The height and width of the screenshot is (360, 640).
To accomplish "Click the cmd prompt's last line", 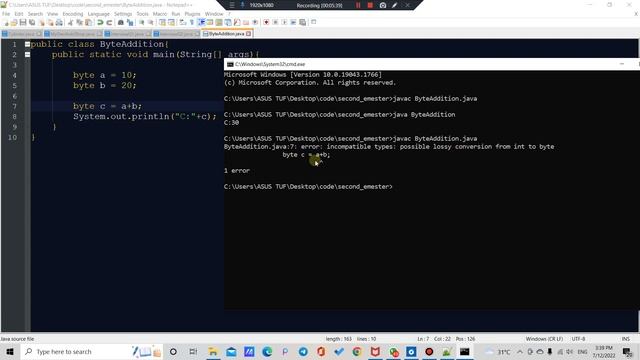I will [308, 187].
